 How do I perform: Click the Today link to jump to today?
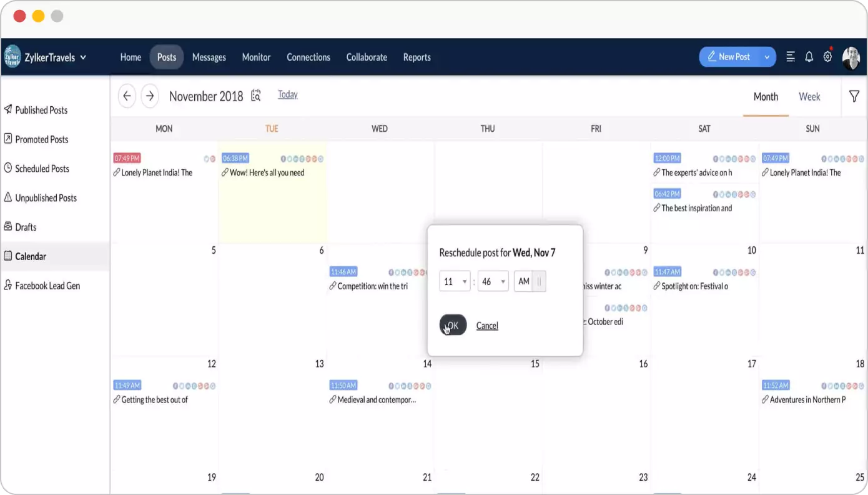[287, 94]
